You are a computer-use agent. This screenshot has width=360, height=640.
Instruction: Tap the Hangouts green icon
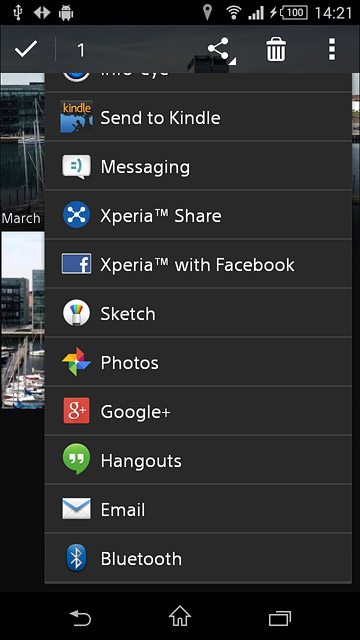(76, 460)
